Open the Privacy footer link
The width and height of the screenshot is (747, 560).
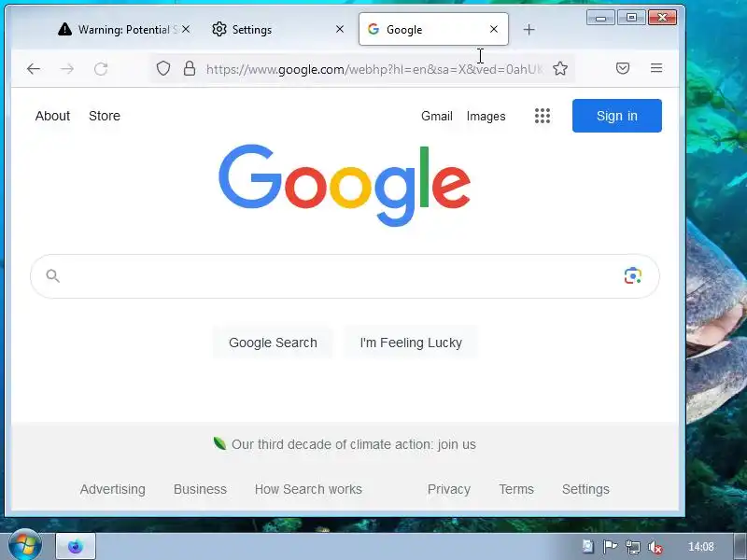coord(449,489)
